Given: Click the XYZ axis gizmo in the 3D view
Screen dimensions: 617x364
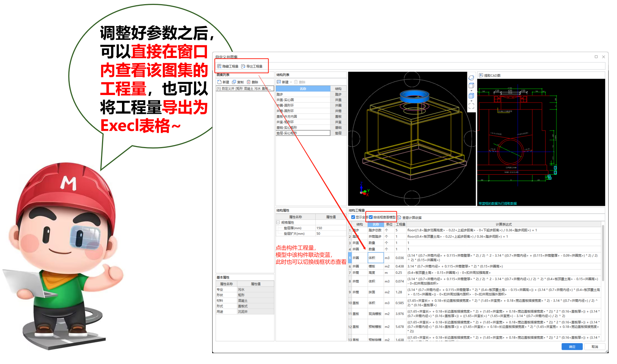Looking at the screenshot, I should tap(364, 189).
